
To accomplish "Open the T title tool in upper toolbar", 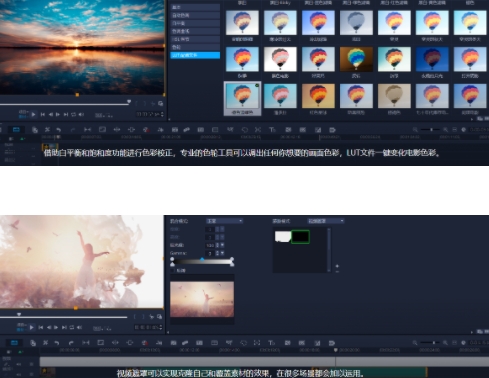I will (272, 130).
